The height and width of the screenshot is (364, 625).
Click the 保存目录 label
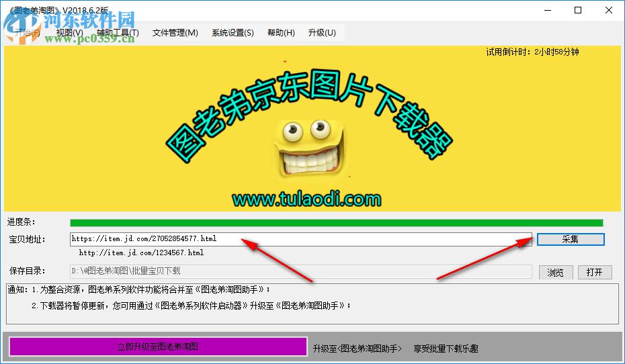(27, 271)
